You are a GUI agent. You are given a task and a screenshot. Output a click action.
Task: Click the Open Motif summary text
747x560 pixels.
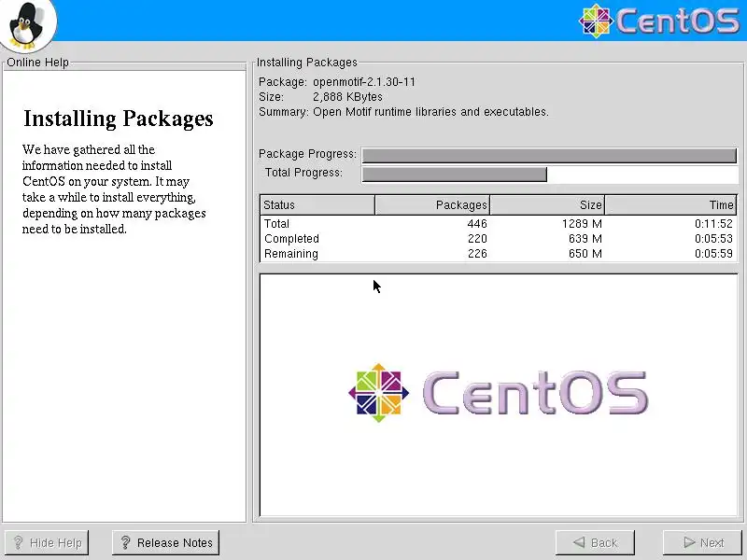430,111
